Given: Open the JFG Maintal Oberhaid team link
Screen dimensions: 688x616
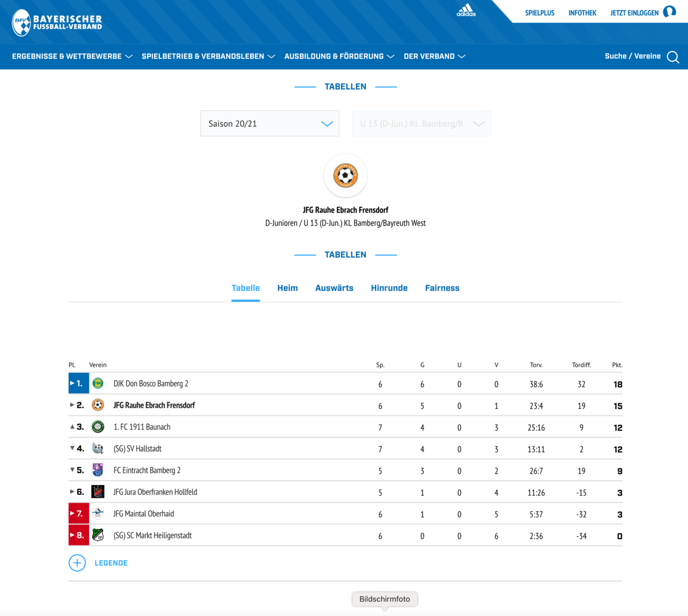Looking at the screenshot, I should 144,514.
